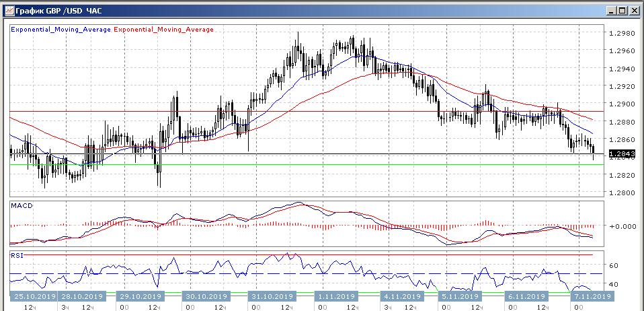
Task: Click the 25.10.2019 date marker
Action: tap(34, 296)
